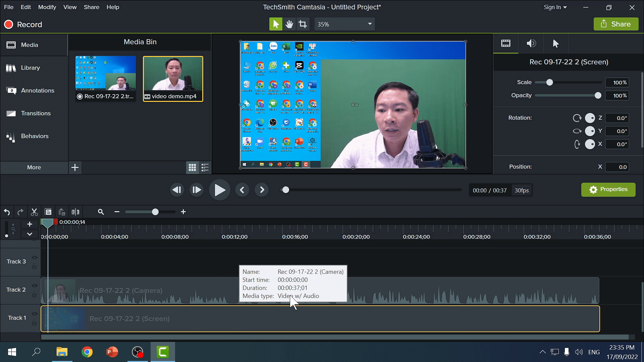
Task: Switch Media Bin to list view
Action: point(205,167)
